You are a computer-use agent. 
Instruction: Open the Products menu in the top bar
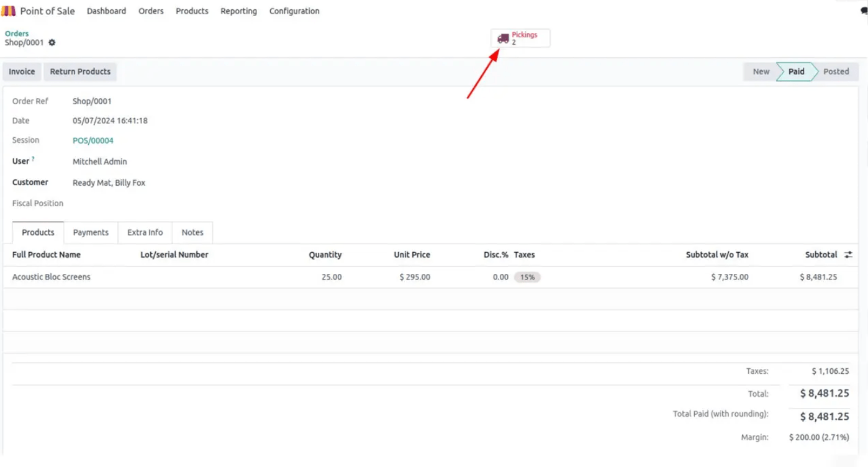click(192, 11)
